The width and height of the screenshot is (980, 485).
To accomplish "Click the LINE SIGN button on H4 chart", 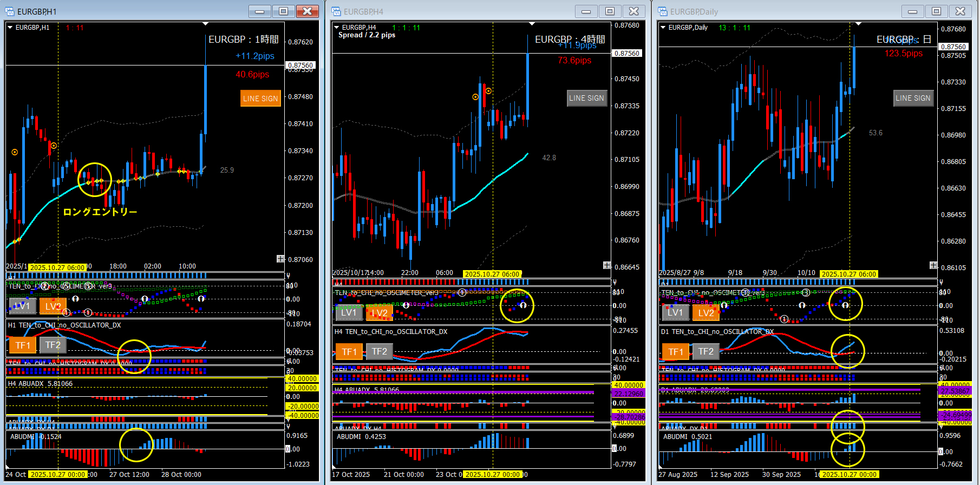I will point(587,98).
